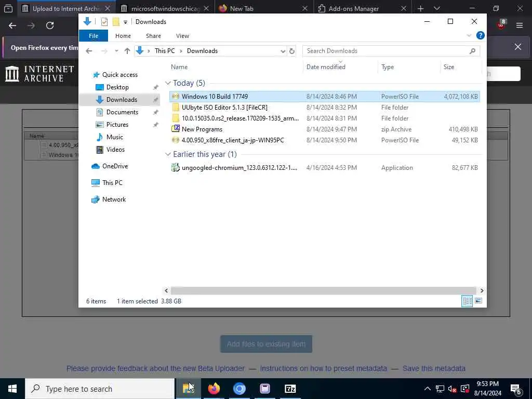Open 7-Zip from the taskbar
The height and width of the screenshot is (399, 532).
[x=290, y=389]
